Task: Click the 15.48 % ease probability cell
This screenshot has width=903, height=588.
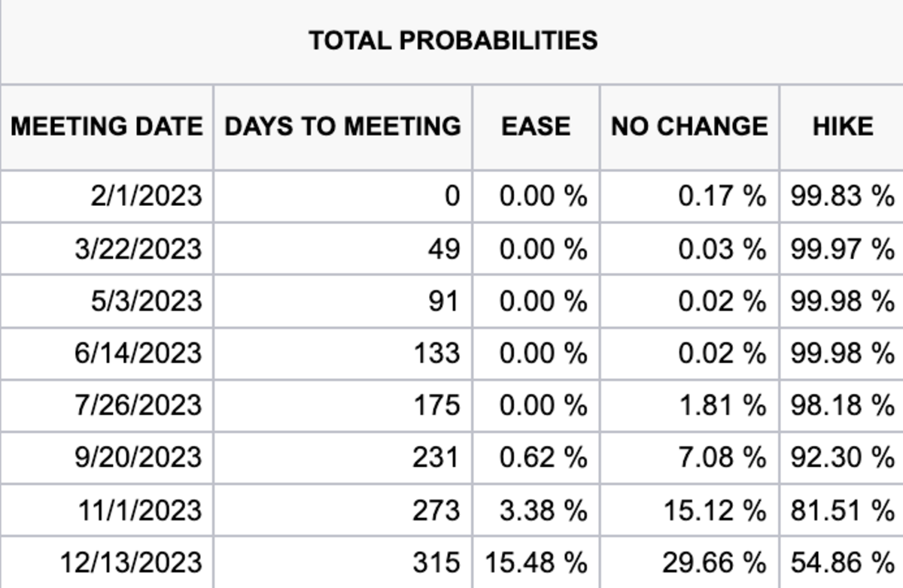Action: (x=536, y=562)
